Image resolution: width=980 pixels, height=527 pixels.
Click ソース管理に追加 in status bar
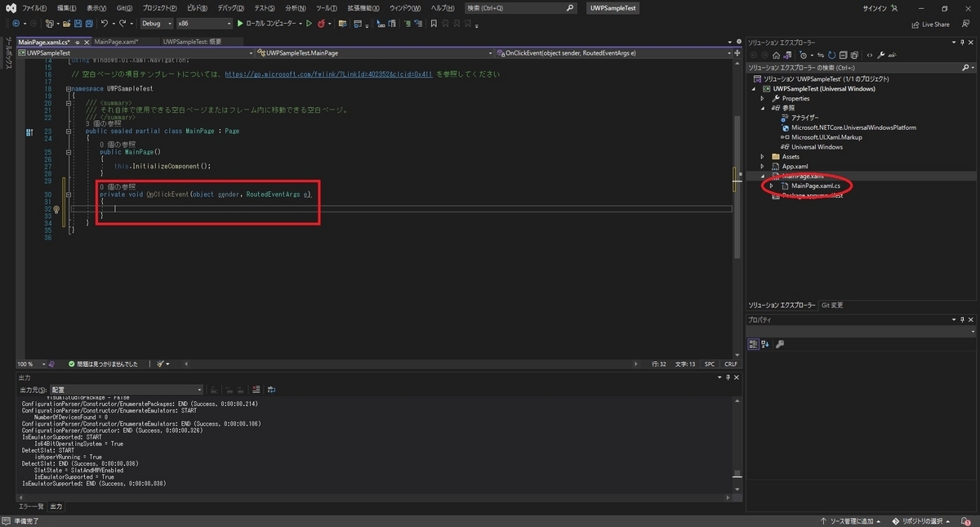click(852, 521)
